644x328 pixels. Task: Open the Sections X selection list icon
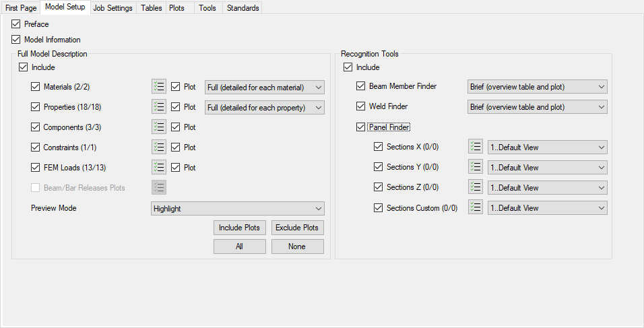[476, 147]
